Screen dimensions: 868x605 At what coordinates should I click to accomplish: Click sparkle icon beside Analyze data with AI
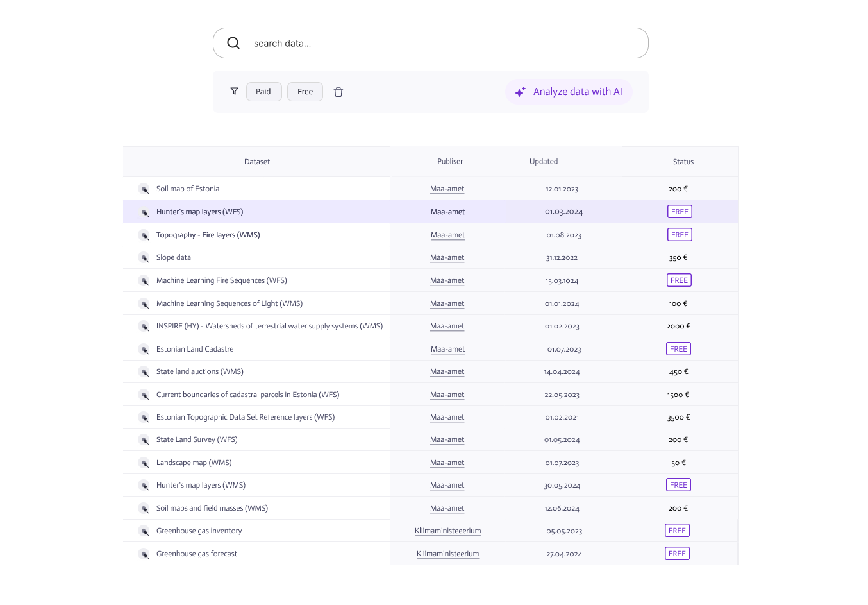[521, 92]
